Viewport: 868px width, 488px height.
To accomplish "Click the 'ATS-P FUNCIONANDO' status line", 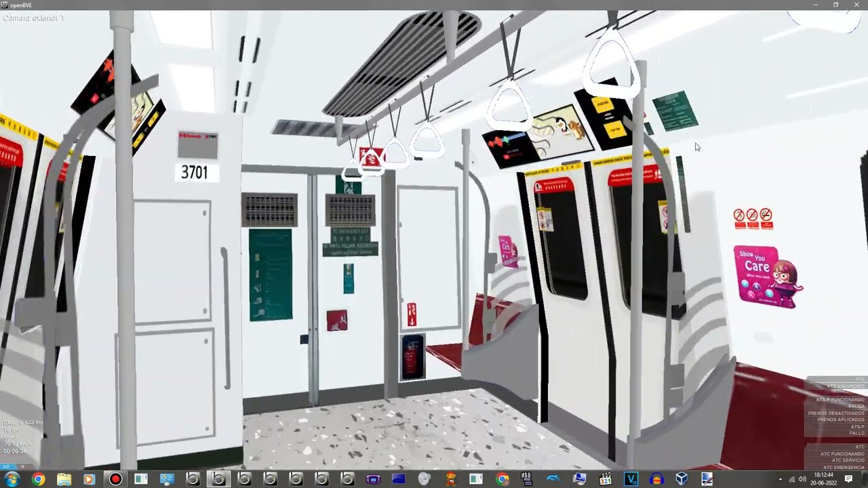I will point(840,400).
